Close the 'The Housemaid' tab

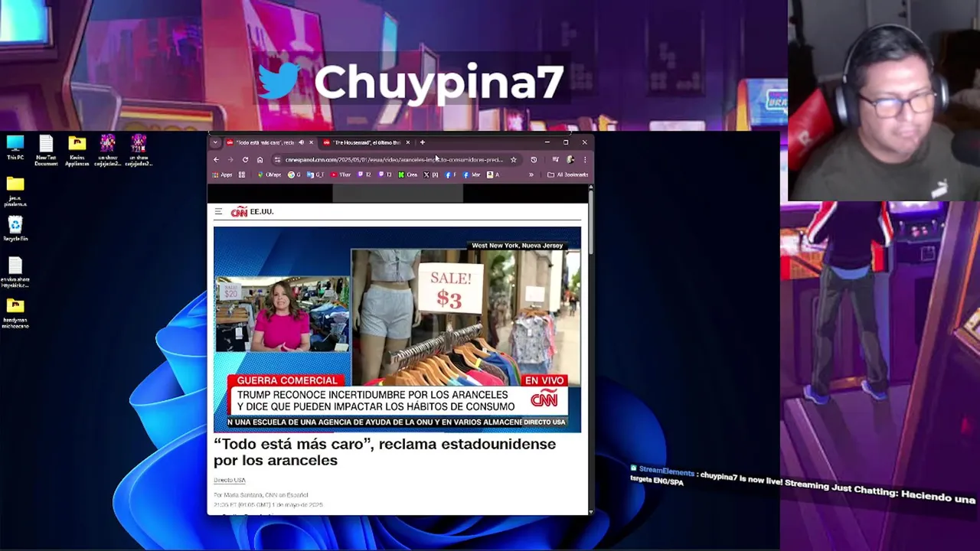(x=408, y=142)
